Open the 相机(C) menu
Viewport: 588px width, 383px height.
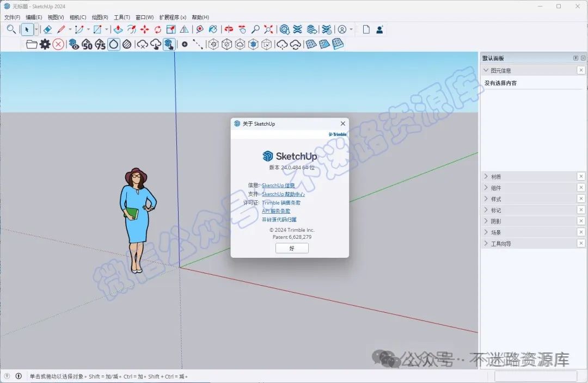tap(78, 17)
